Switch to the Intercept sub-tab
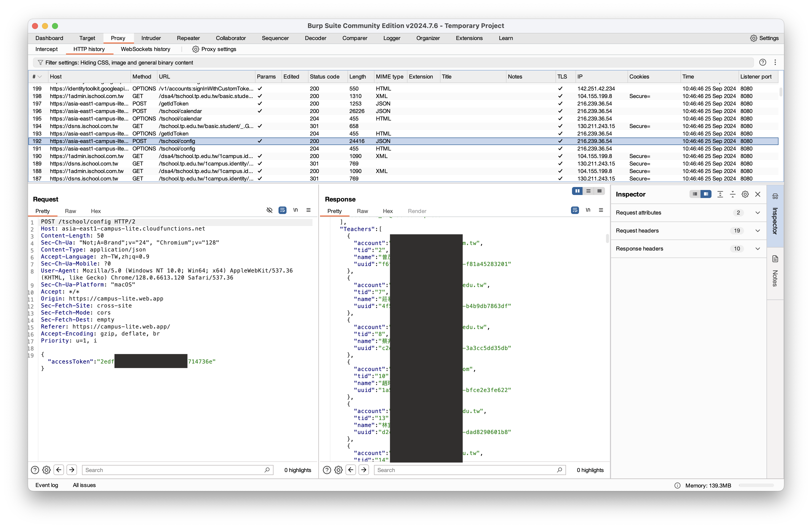 pyautogui.click(x=46, y=49)
